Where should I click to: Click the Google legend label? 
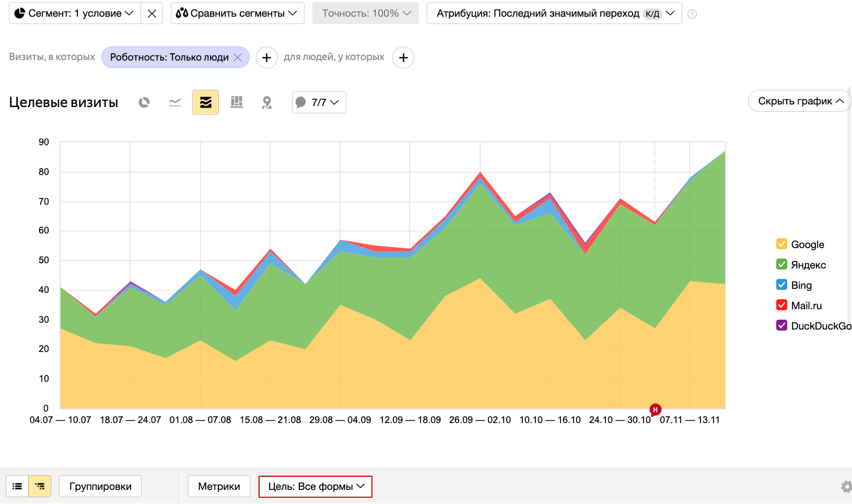[x=808, y=244]
